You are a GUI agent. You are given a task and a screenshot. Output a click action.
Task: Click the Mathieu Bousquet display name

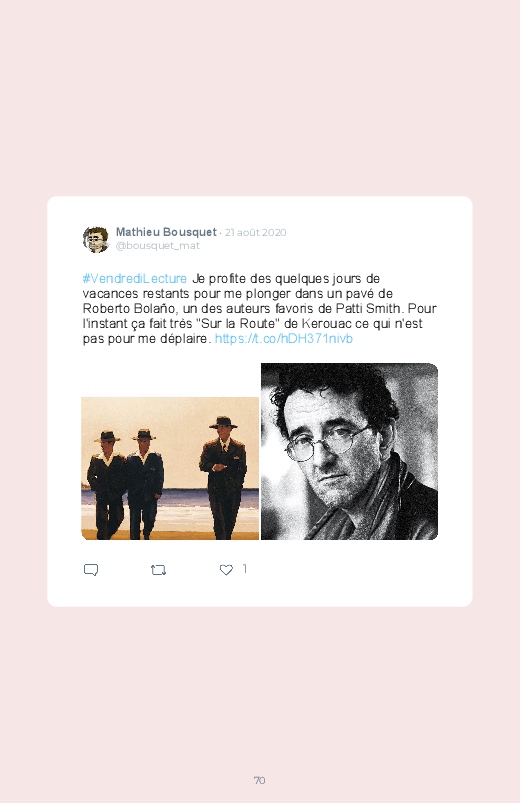[x=166, y=232]
